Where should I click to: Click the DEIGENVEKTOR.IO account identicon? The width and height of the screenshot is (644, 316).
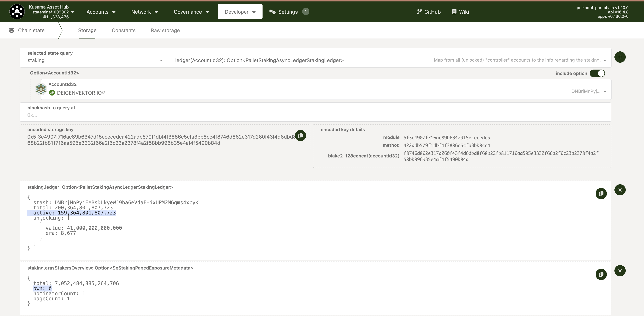click(41, 89)
